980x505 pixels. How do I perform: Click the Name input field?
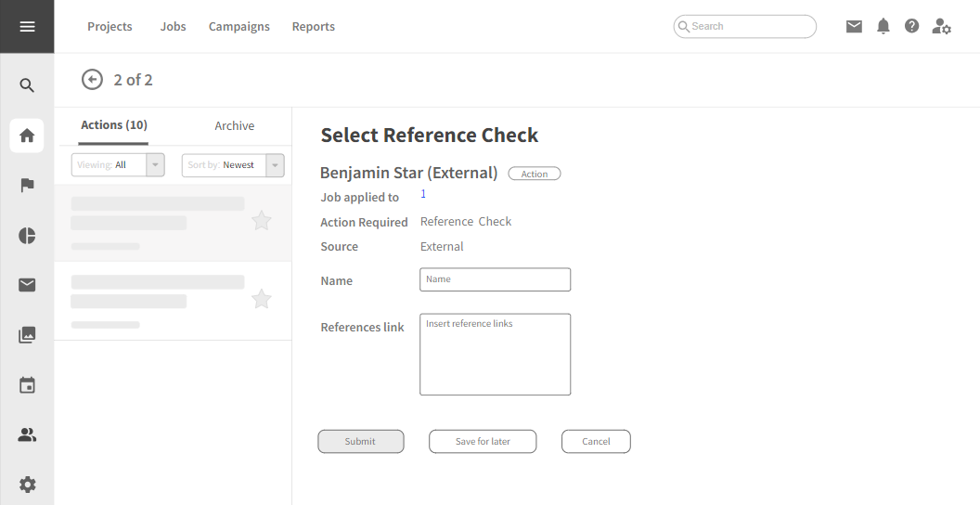(496, 279)
